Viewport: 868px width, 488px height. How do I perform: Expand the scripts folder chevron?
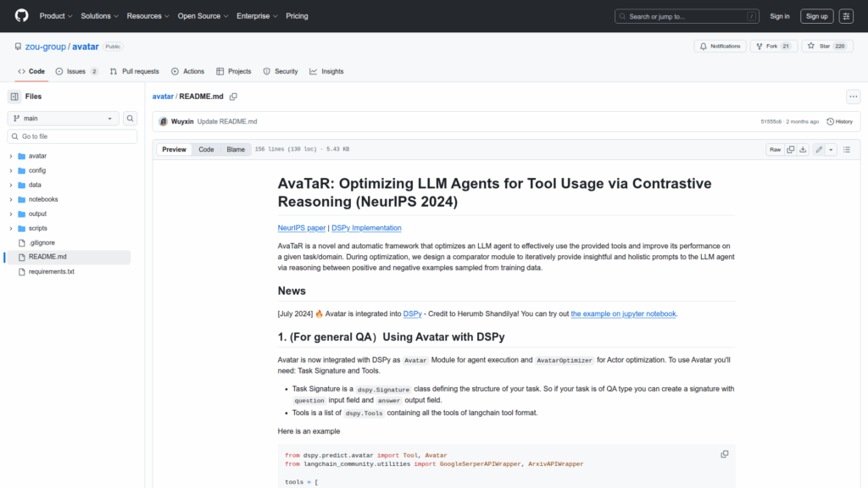pos(10,228)
